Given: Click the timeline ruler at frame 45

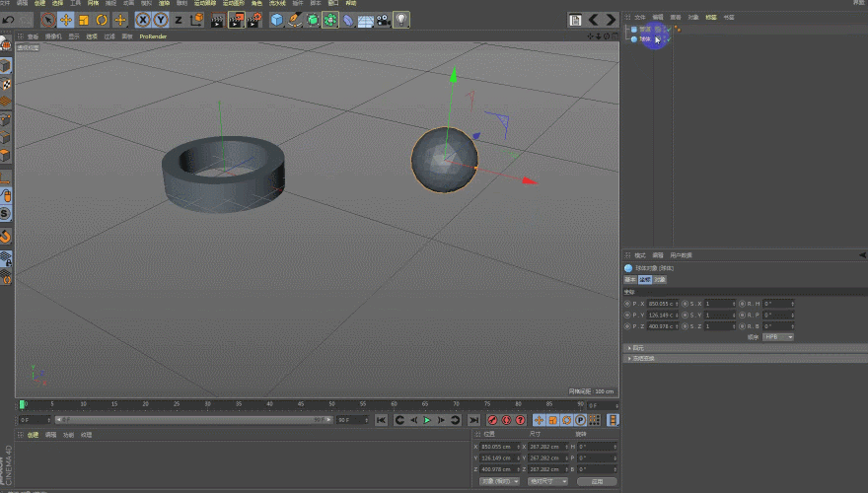Looking at the screenshot, I should click(300, 404).
